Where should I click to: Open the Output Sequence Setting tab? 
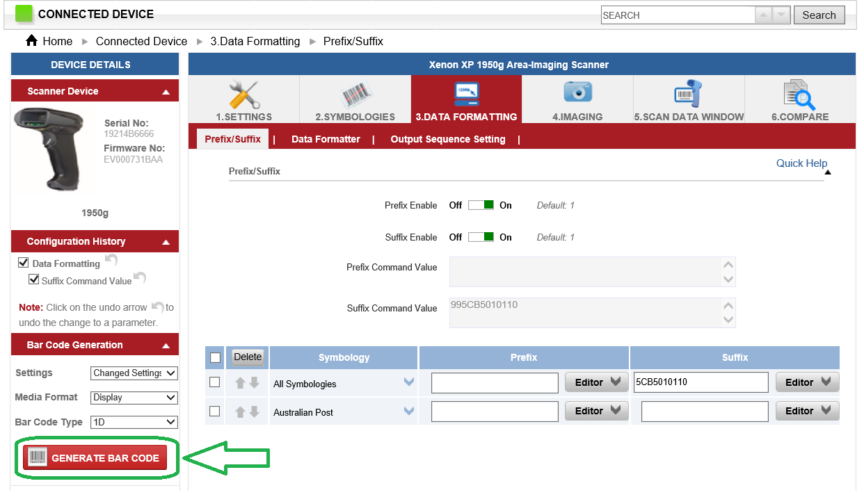coord(447,139)
